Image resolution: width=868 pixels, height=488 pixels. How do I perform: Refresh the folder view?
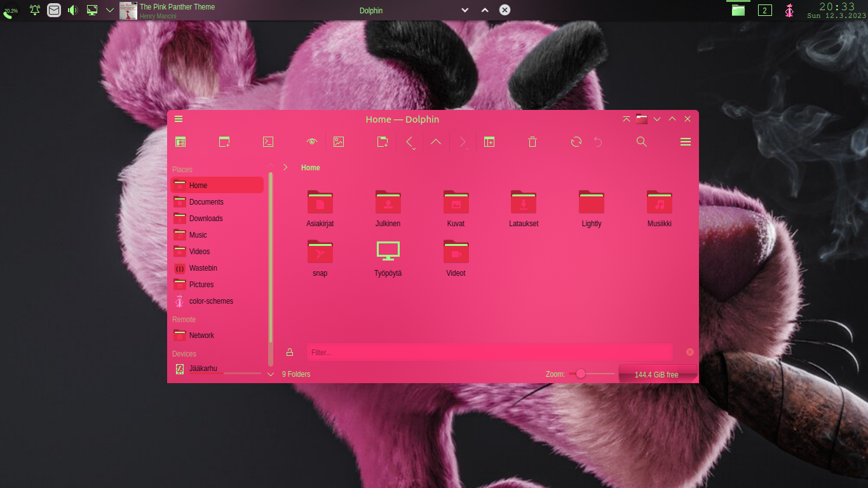pos(576,142)
